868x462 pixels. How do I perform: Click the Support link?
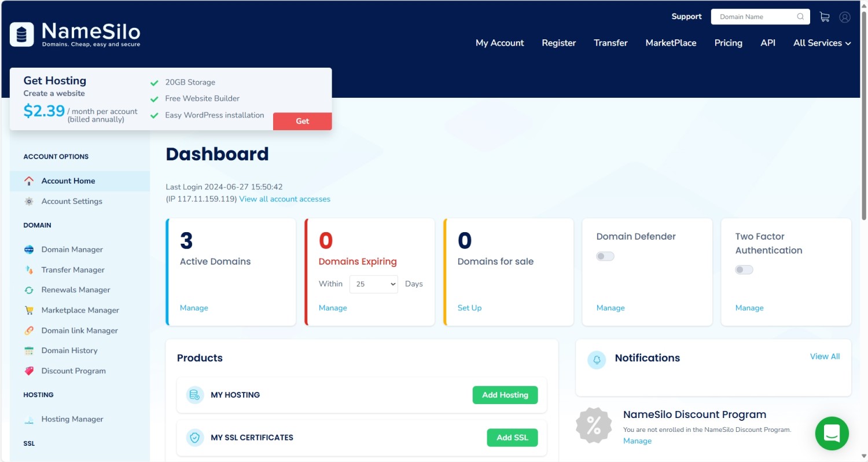[686, 17]
